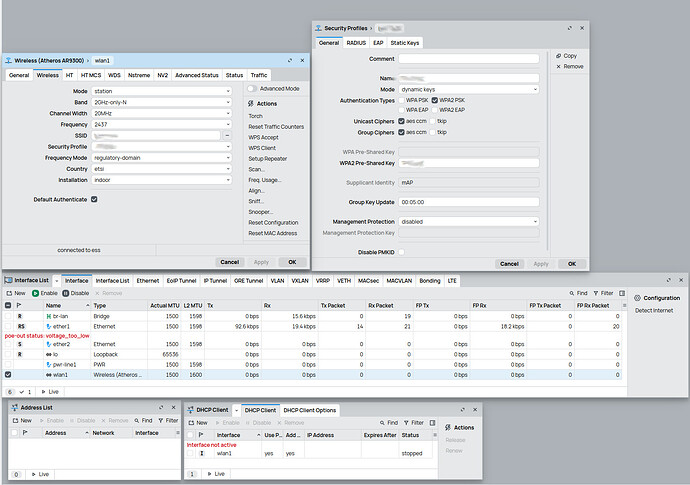Click the Group Key Update field

click(x=468, y=200)
